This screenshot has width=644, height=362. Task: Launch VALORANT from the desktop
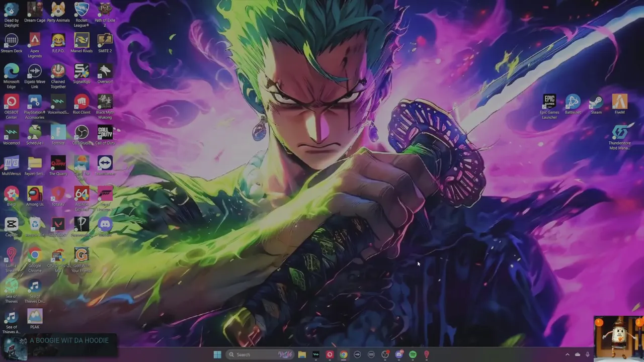pyautogui.click(x=58, y=224)
